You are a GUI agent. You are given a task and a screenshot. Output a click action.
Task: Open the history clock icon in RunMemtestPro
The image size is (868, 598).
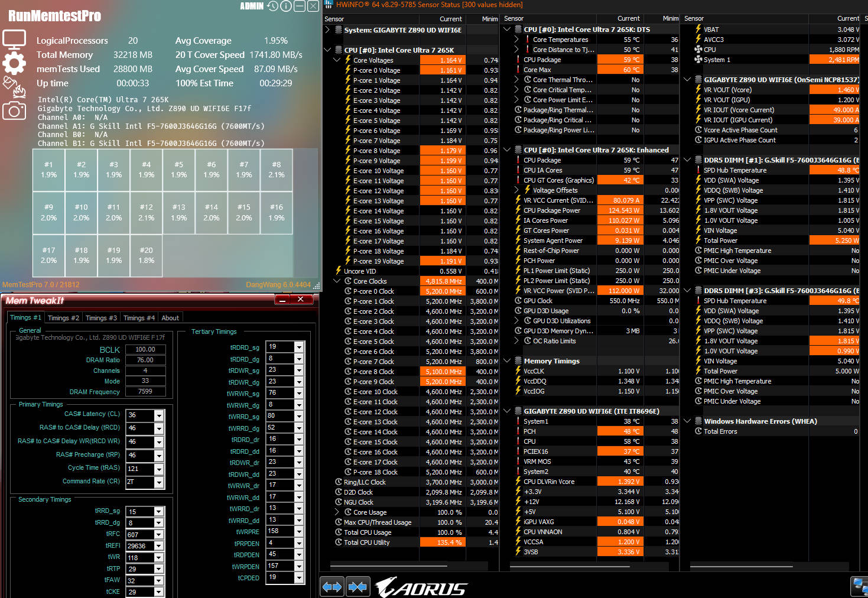[272, 6]
